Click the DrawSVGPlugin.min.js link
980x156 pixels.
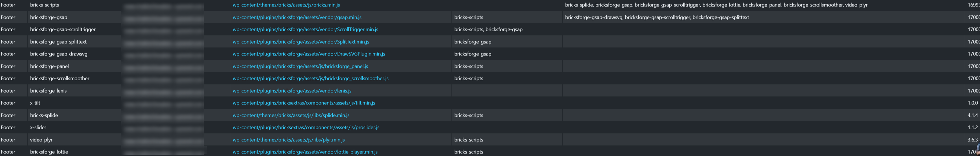(308, 54)
